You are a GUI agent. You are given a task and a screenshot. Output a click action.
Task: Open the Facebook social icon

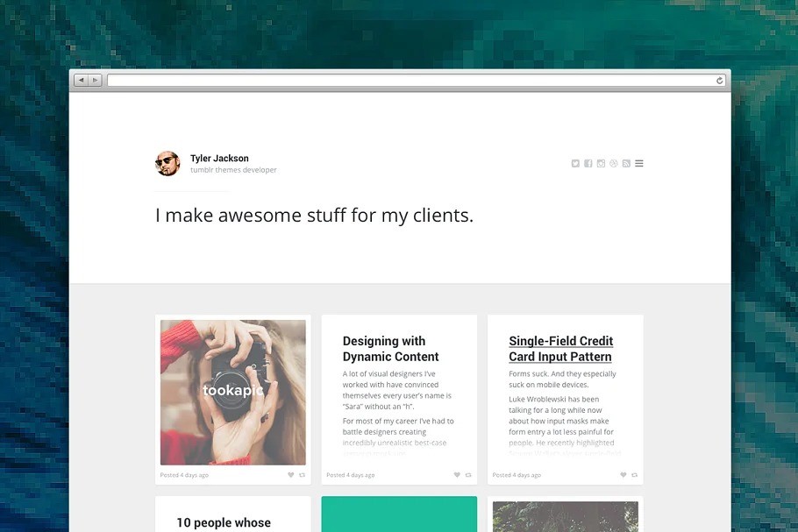tap(588, 163)
